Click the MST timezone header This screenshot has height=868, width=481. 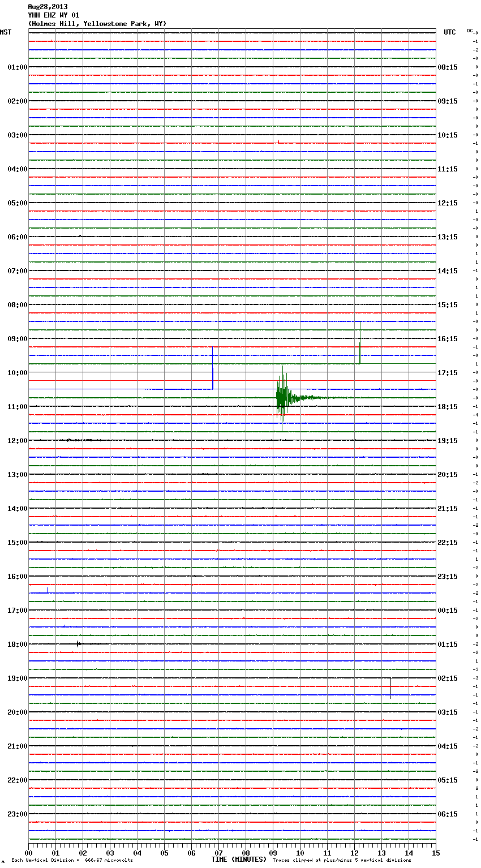6,32
